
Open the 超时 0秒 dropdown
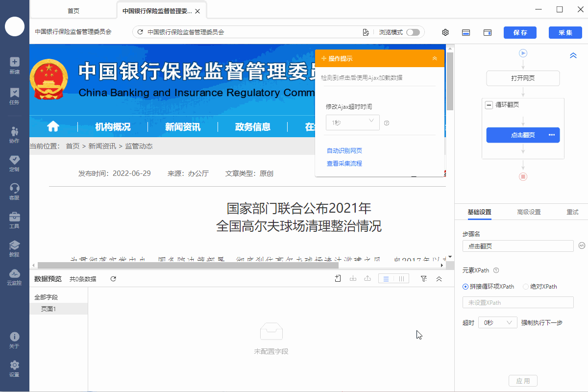[x=498, y=322]
